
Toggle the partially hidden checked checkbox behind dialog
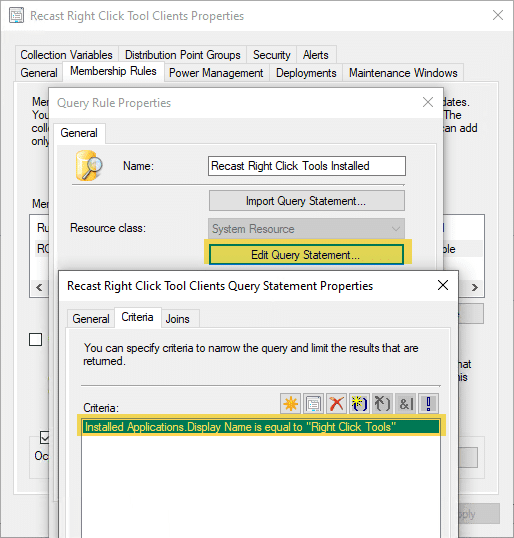coord(45,437)
